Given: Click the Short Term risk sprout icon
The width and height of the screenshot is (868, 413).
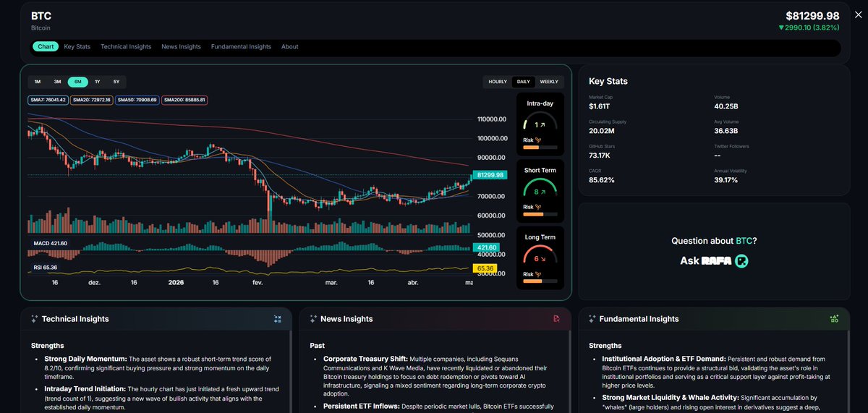Looking at the screenshot, I should 538,207.
